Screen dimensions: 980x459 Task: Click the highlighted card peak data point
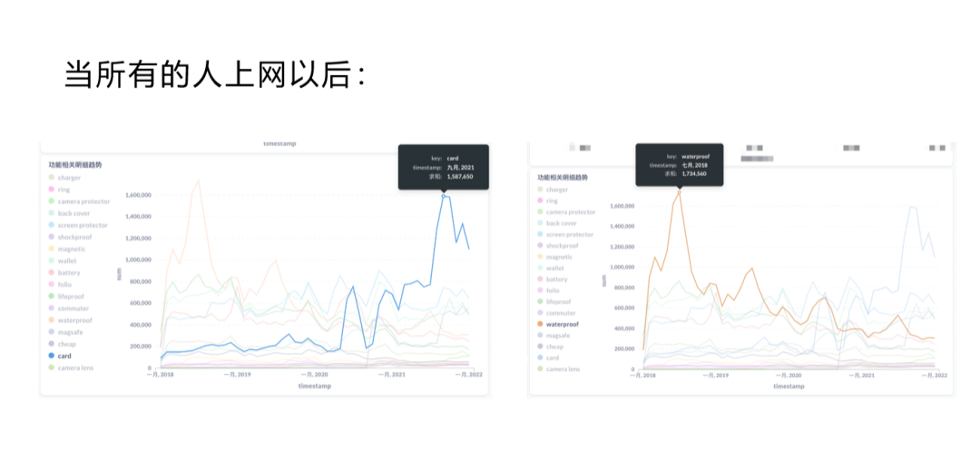point(444,195)
